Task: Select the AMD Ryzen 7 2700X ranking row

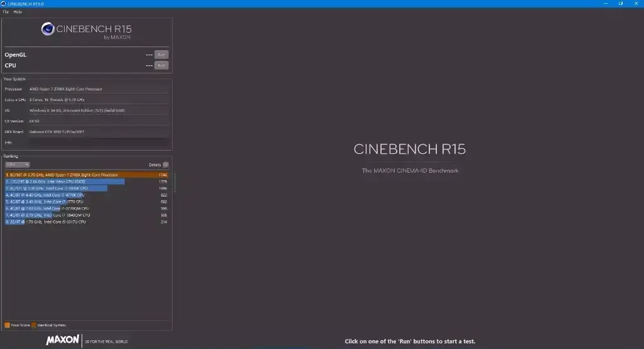Action: [86, 175]
